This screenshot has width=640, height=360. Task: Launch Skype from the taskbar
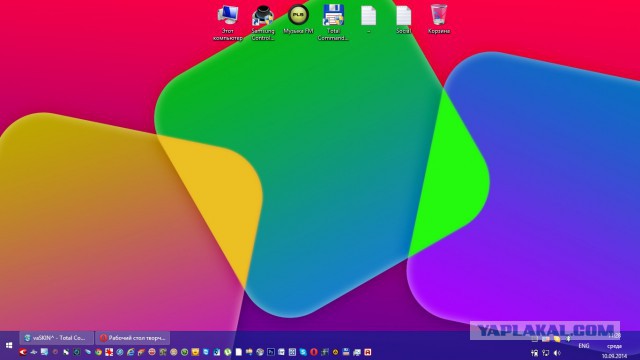pos(303,352)
